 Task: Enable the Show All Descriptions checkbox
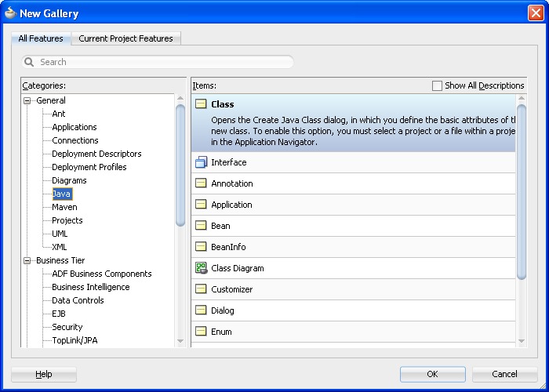(438, 85)
